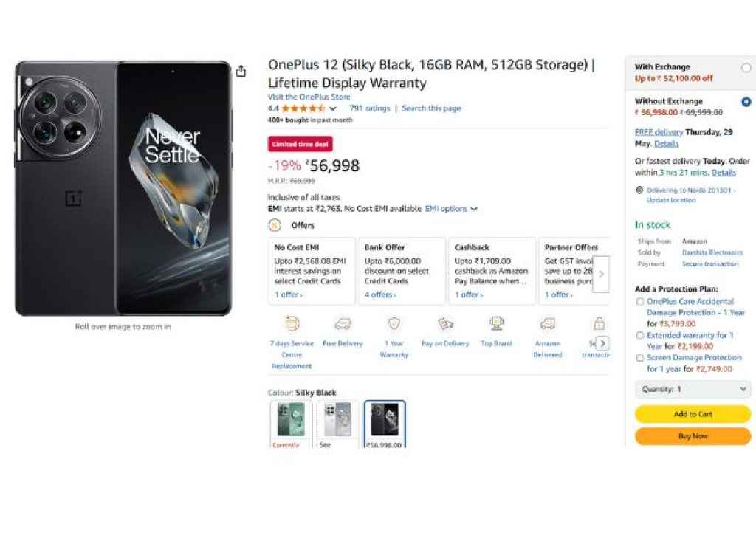This screenshot has height=558, width=756.
Task: Click the 7 days Service Centre Replacement icon
Action: coord(292,324)
